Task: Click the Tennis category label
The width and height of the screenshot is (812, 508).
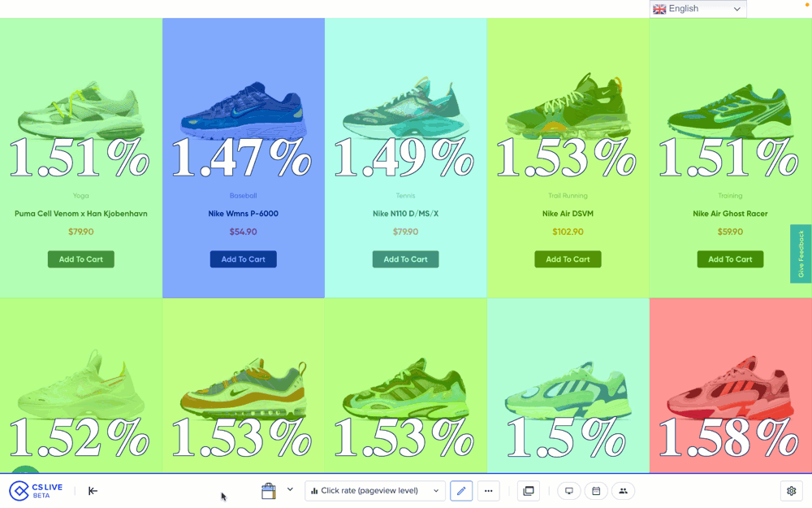Action: [x=405, y=196]
